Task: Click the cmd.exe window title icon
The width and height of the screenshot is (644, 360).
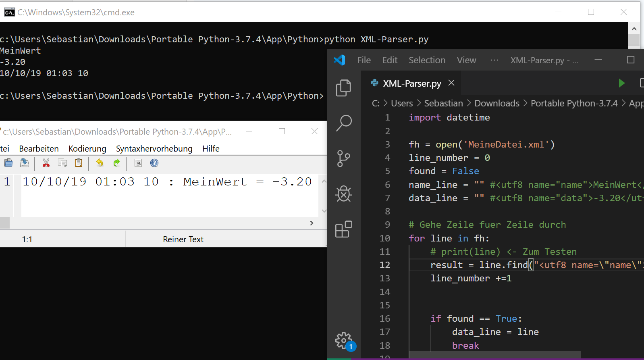Action: 9,12
